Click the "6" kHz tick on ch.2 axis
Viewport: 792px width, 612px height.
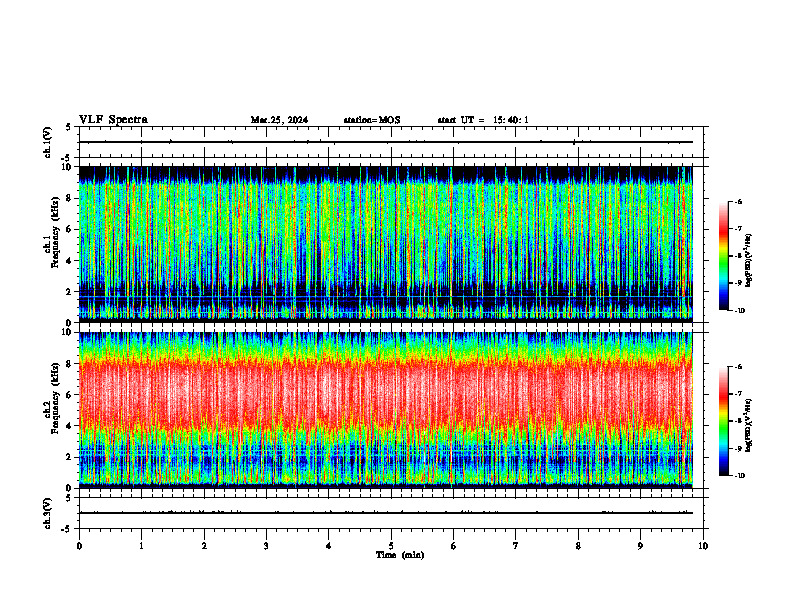70,395
